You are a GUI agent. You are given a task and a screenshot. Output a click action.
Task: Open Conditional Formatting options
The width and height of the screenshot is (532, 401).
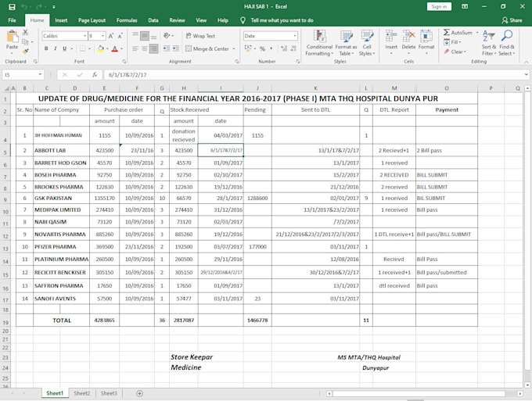(x=319, y=43)
